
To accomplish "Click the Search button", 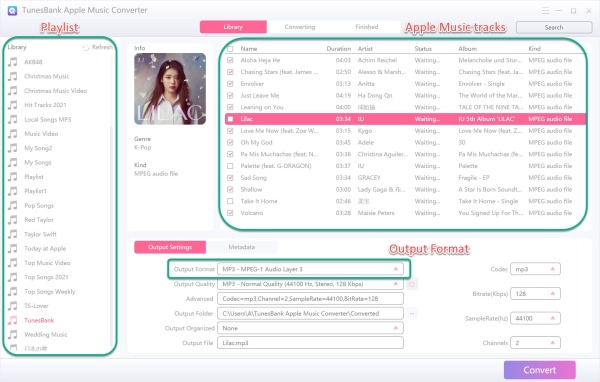I will [554, 28].
